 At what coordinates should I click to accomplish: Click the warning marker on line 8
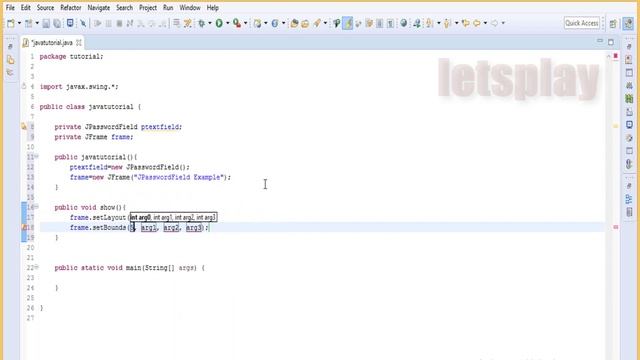click(24, 127)
